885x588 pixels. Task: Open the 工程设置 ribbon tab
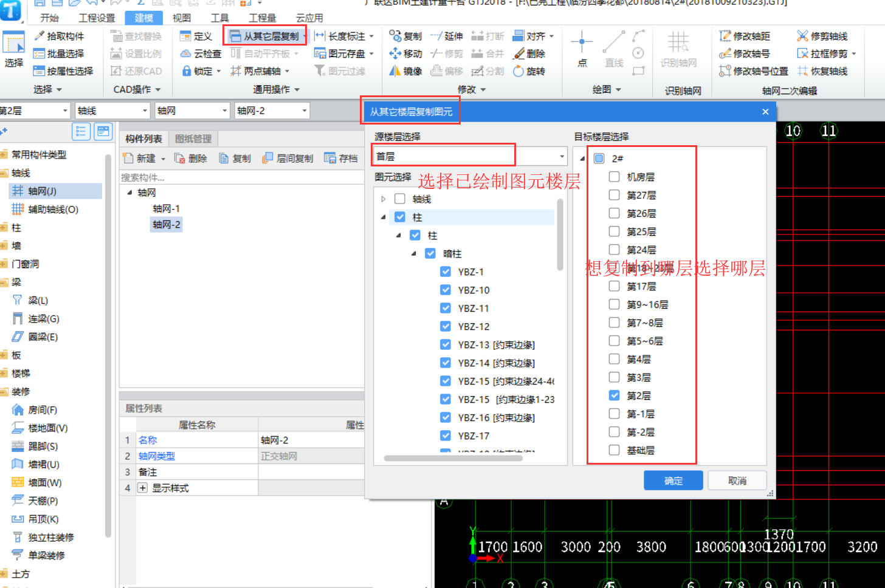tap(97, 18)
